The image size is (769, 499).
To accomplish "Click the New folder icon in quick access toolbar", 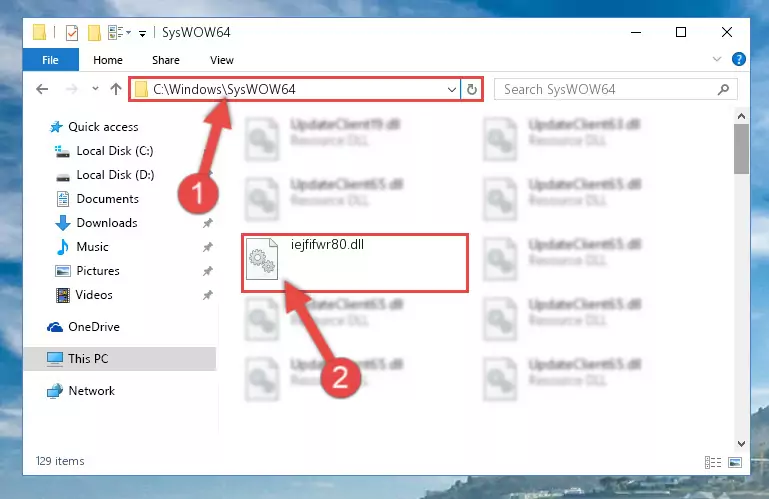I will [x=94, y=33].
